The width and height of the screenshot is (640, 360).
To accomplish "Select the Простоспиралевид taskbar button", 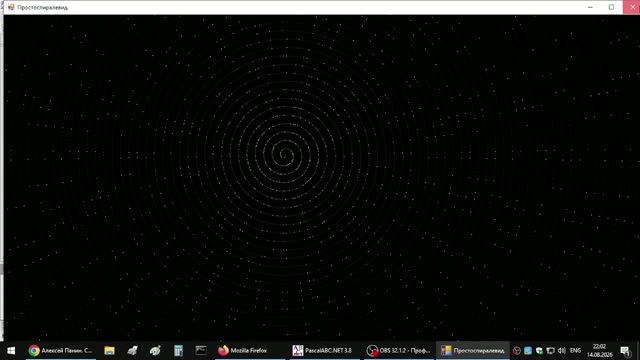I will tap(473, 351).
